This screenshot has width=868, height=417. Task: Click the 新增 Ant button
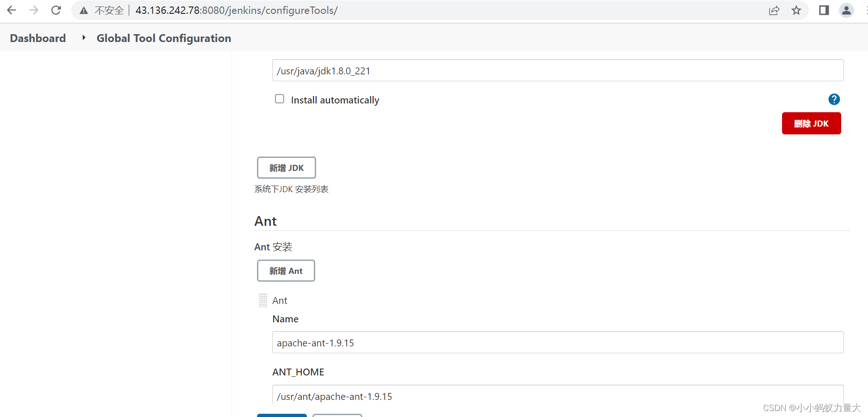coord(286,271)
